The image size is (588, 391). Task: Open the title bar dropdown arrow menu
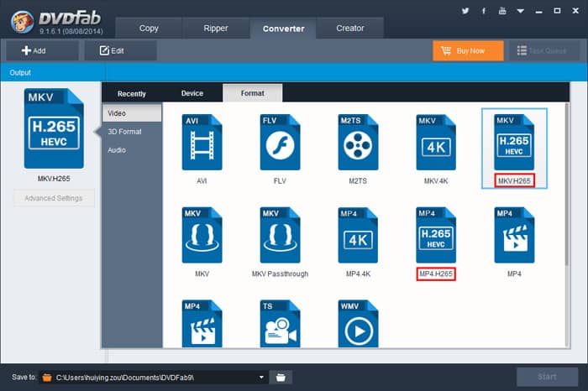click(x=521, y=11)
